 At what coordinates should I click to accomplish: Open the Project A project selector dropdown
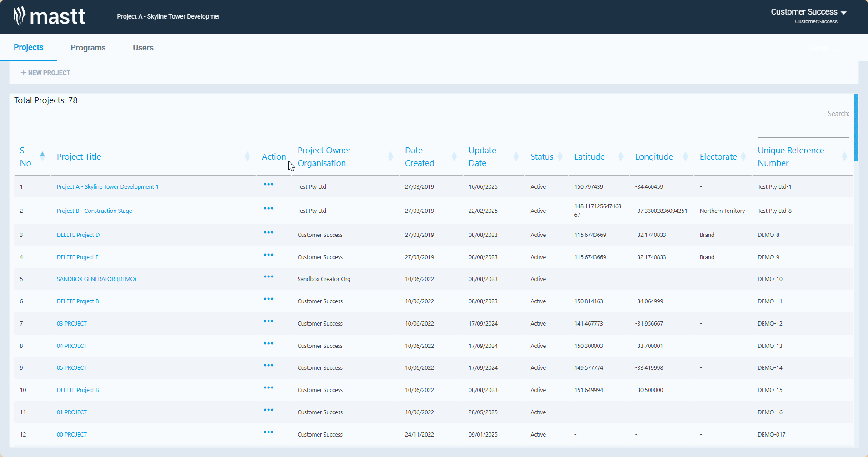(x=168, y=16)
